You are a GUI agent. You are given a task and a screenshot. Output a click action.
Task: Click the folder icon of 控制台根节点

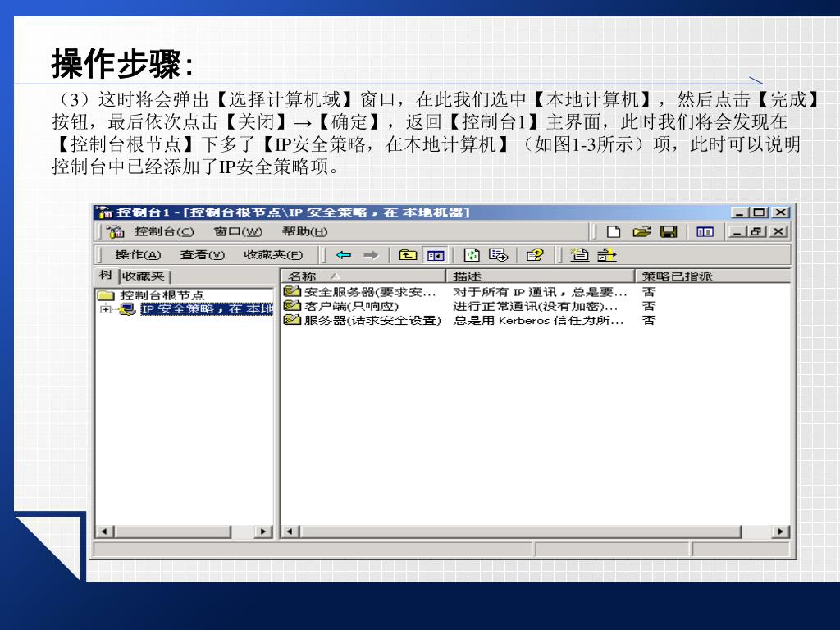pos(106,295)
